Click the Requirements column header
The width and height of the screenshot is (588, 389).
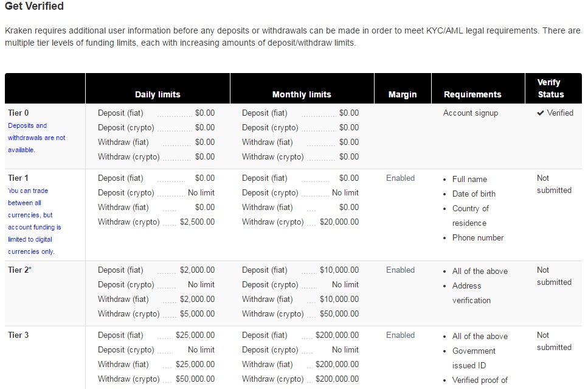pos(472,94)
